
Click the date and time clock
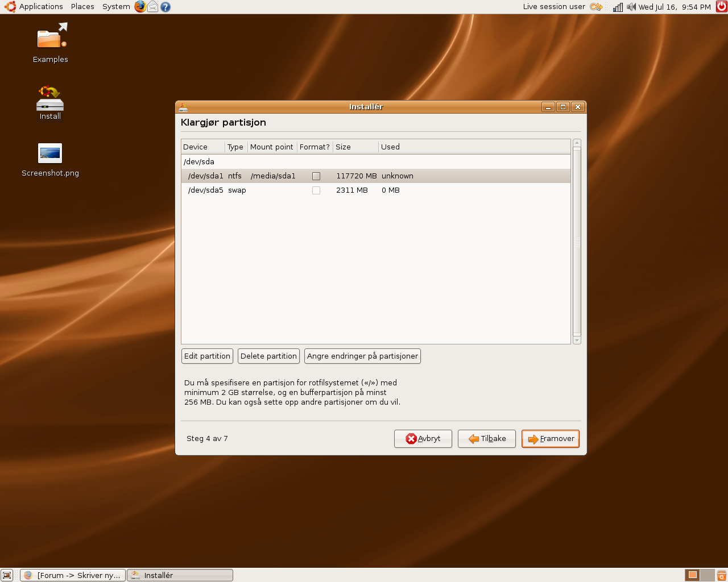[x=675, y=7]
